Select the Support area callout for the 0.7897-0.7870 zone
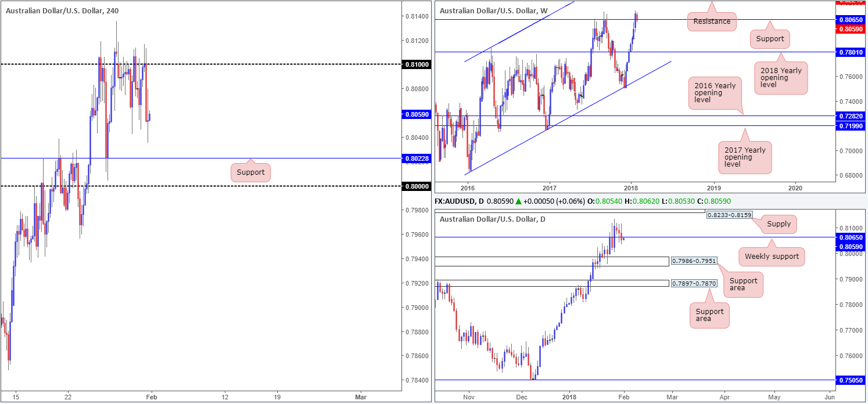 point(709,316)
